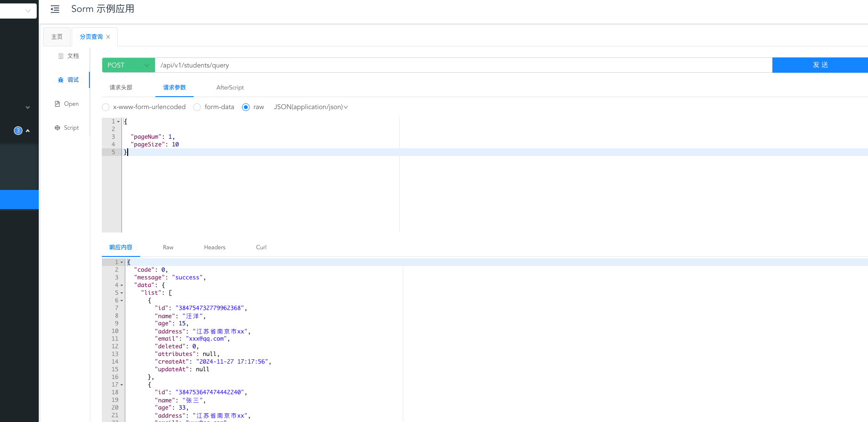Click the /api/v1/students/query URL field
868x422 pixels.
pos(463,65)
